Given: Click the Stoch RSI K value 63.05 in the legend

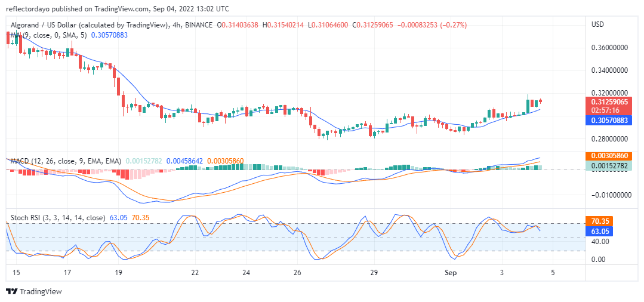Looking at the screenshot, I should tap(118, 218).
